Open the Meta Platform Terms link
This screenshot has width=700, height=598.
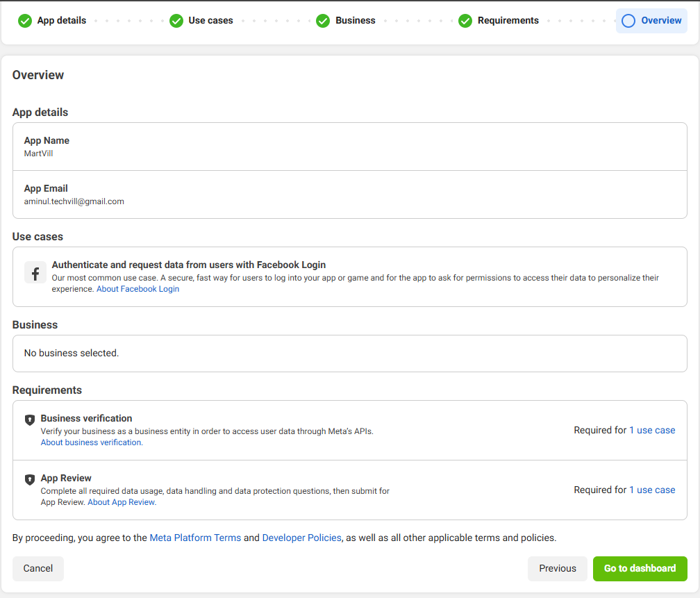[195, 538]
